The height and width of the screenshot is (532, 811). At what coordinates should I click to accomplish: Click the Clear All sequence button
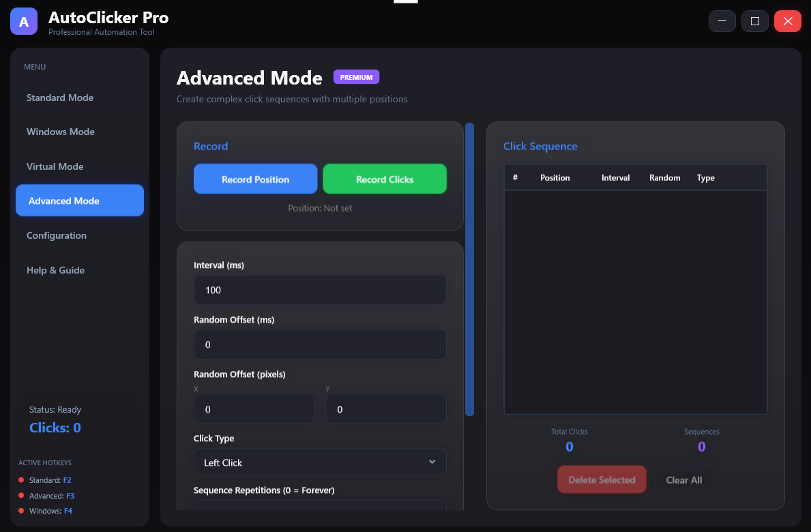(x=683, y=479)
